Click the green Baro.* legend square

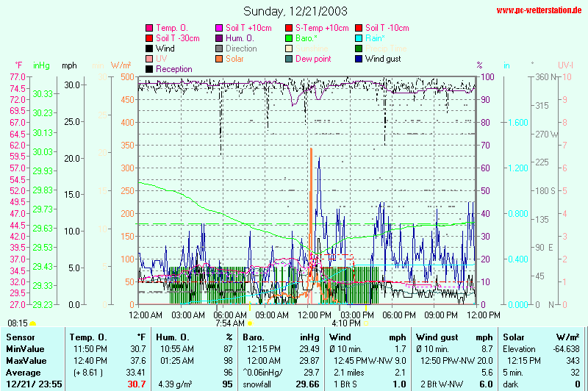pos(289,38)
